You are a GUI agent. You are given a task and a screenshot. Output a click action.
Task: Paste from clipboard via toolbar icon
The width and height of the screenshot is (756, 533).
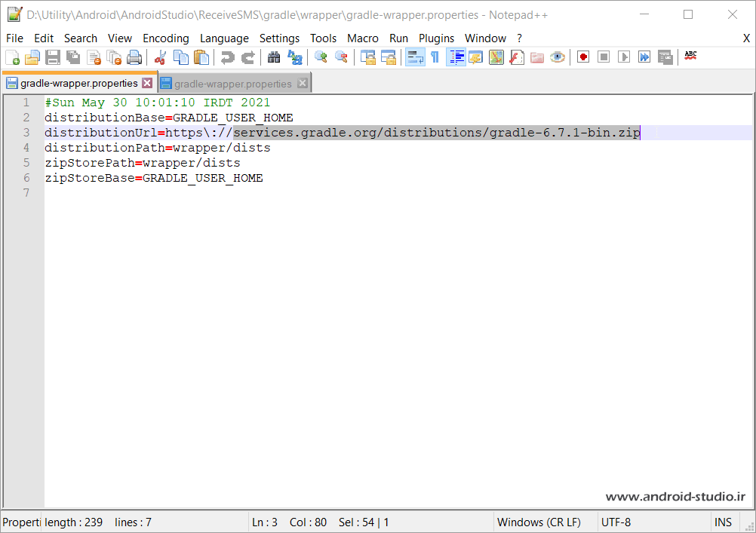point(201,57)
